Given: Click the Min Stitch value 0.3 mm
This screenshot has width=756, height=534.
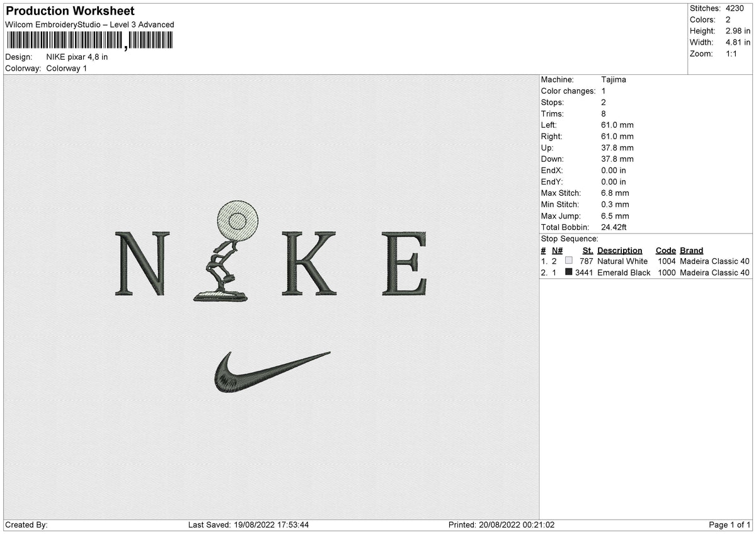Looking at the screenshot, I should coord(616,205).
